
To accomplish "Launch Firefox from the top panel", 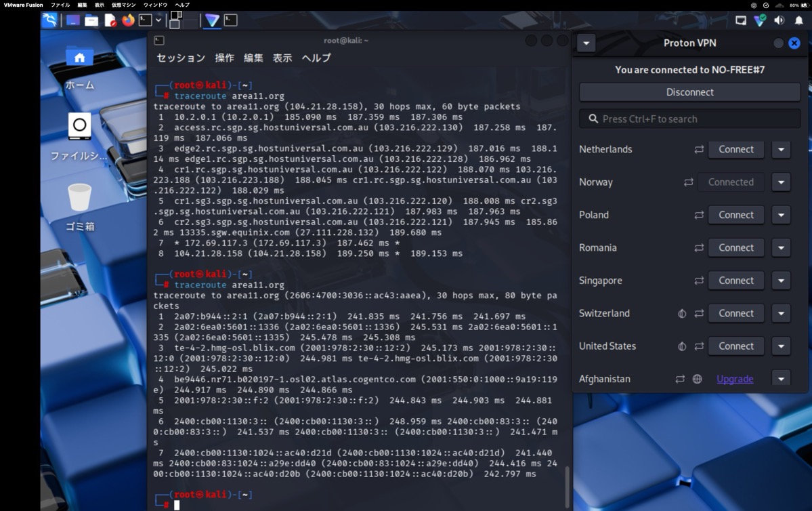I will click(x=128, y=20).
